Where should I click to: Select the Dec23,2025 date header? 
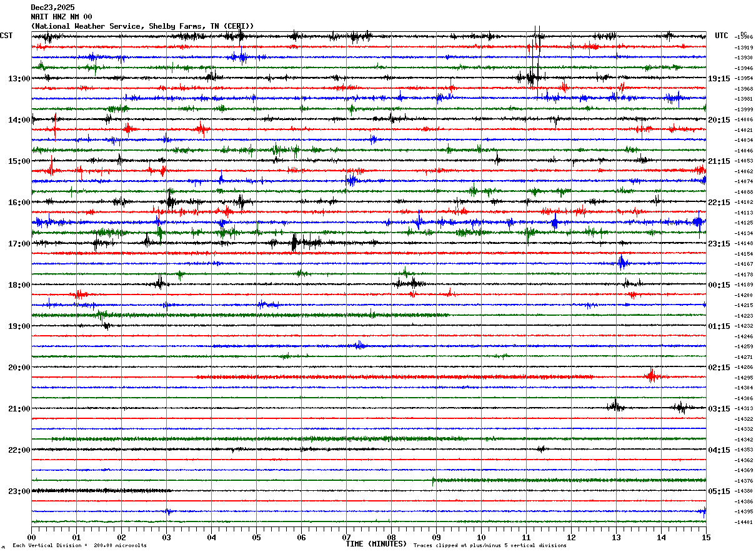pos(52,8)
